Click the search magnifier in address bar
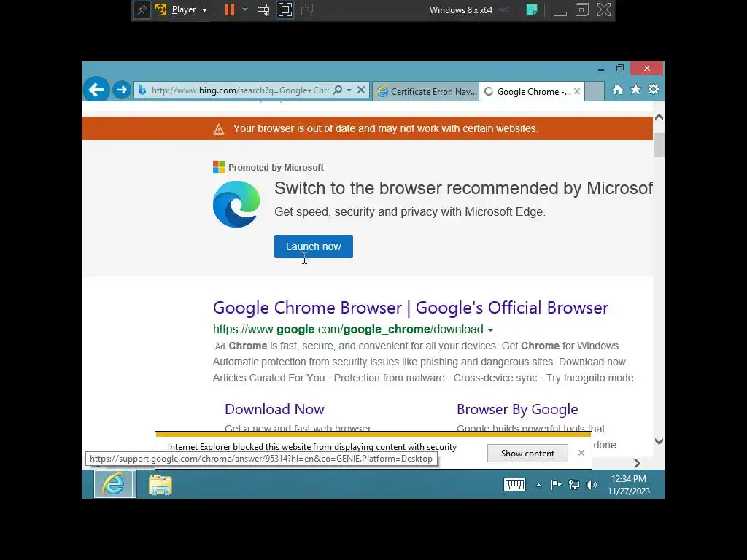 pos(338,90)
